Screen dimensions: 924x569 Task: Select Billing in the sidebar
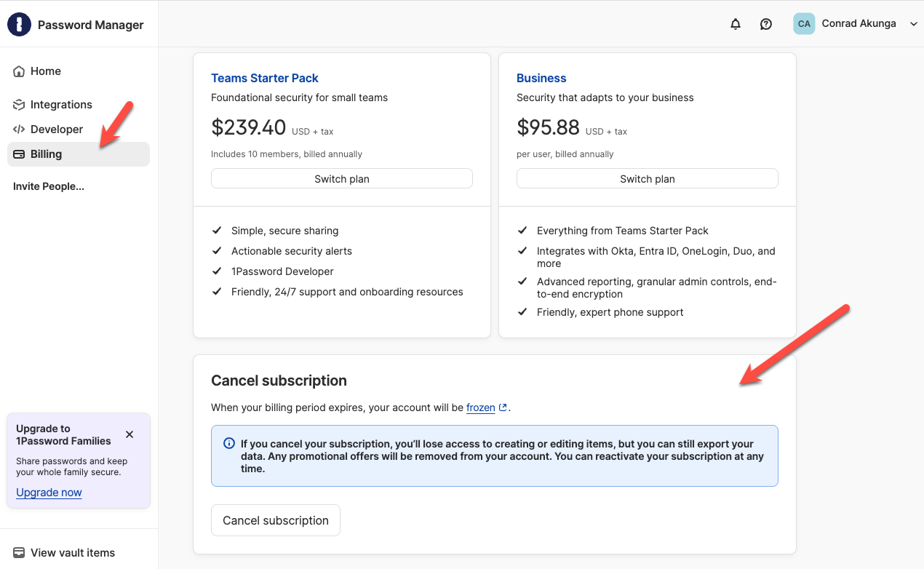click(x=79, y=154)
